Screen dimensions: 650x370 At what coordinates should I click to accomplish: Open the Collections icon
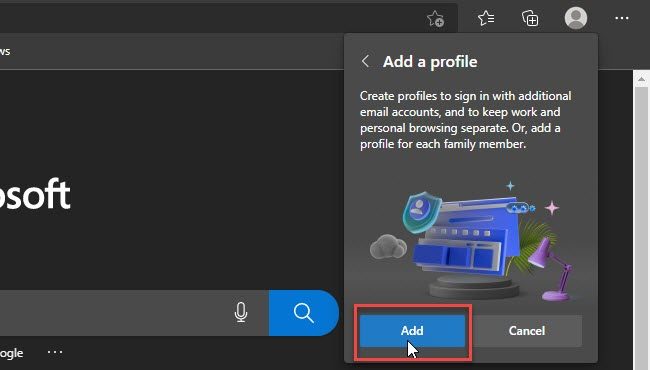coord(530,19)
